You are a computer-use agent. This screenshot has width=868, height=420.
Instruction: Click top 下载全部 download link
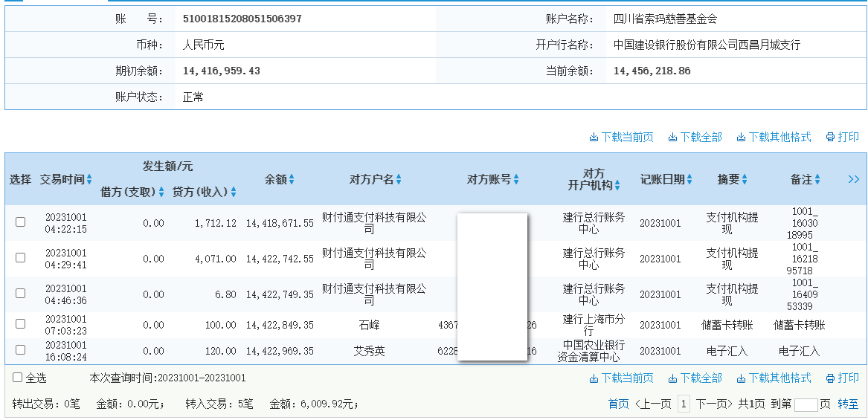(695, 138)
